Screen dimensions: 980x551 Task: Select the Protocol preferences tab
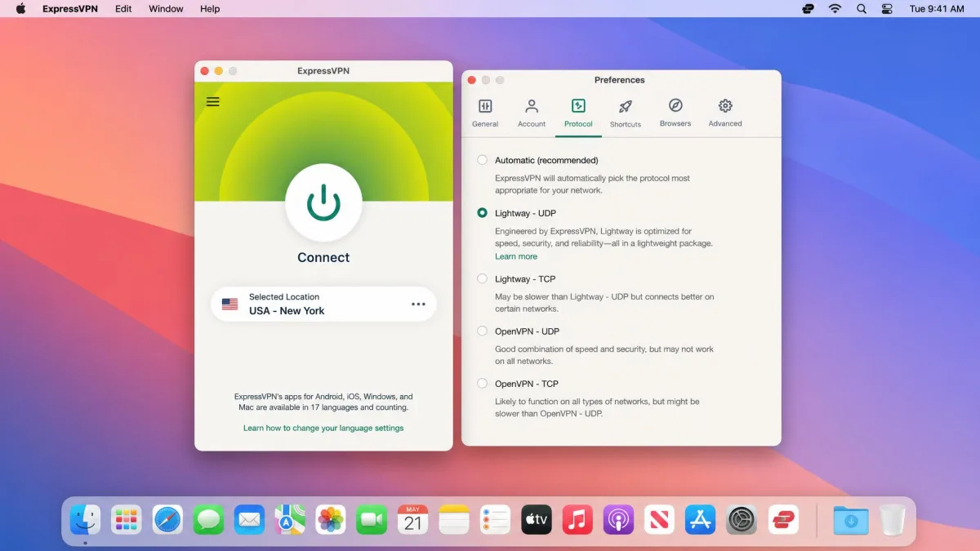coord(578,113)
